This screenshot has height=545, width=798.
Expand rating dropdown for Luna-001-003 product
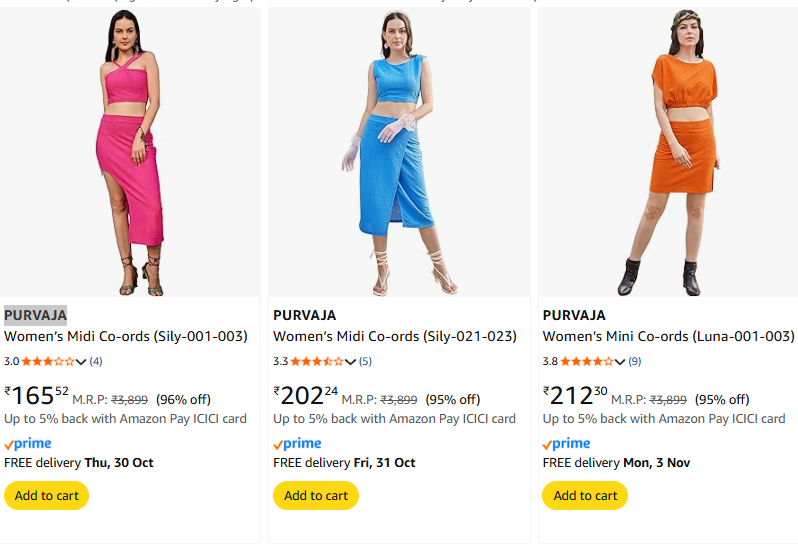click(620, 362)
